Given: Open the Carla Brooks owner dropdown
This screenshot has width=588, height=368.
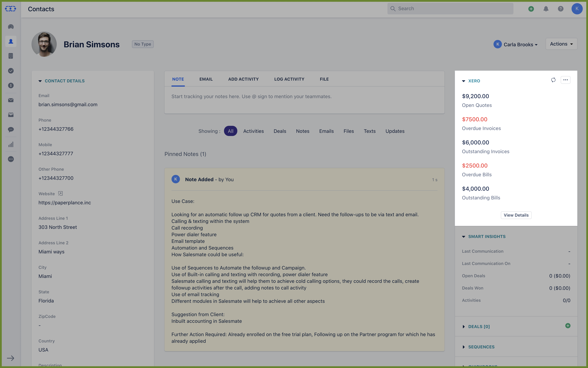Looking at the screenshot, I should [x=515, y=44].
